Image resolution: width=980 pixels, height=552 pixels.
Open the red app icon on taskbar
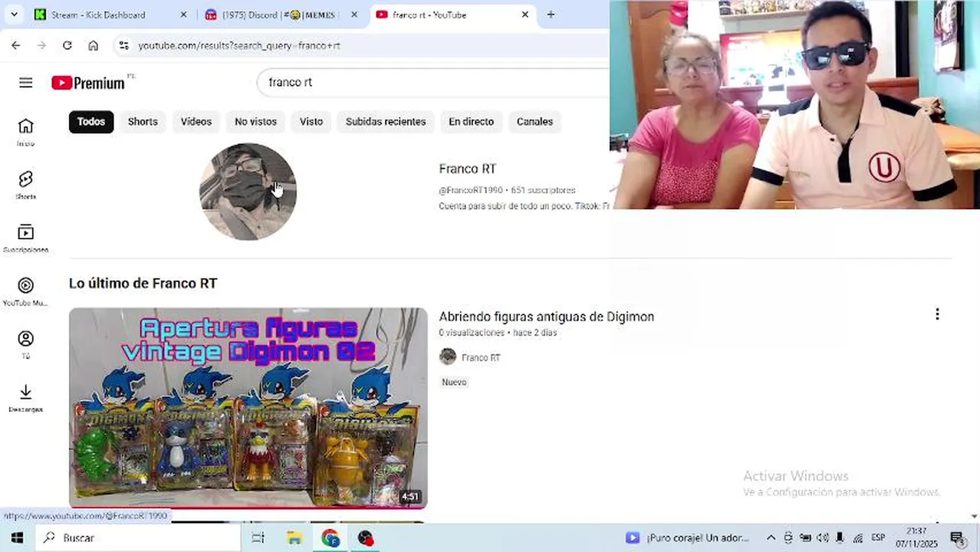[x=366, y=537]
